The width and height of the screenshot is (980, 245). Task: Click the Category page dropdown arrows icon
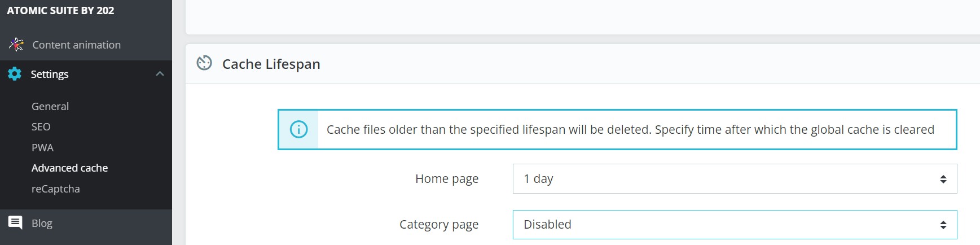pyautogui.click(x=943, y=225)
